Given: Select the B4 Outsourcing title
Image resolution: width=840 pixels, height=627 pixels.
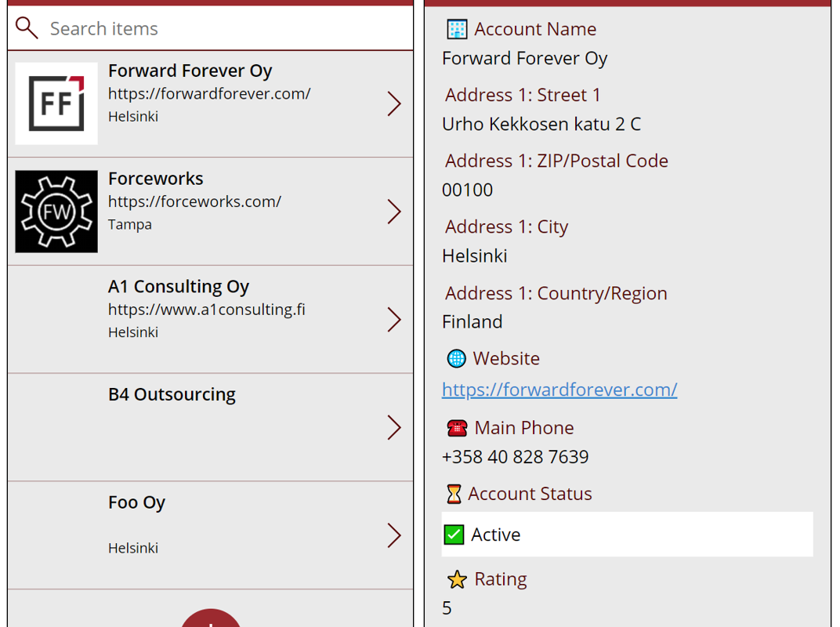Looking at the screenshot, I should pyautogui.click(x=172, y=394).
